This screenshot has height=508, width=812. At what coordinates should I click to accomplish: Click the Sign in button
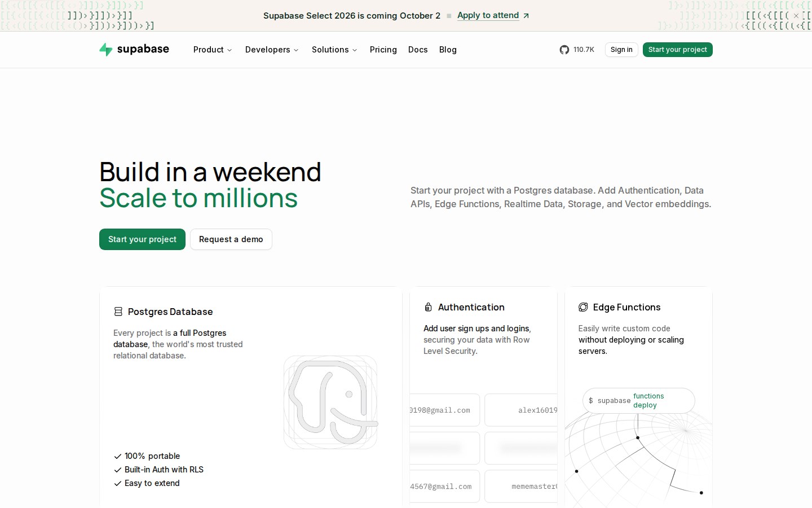621,50
